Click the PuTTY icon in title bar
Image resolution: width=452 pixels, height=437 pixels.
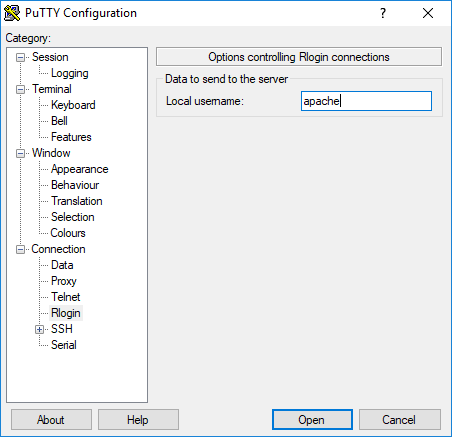point(12,13)
